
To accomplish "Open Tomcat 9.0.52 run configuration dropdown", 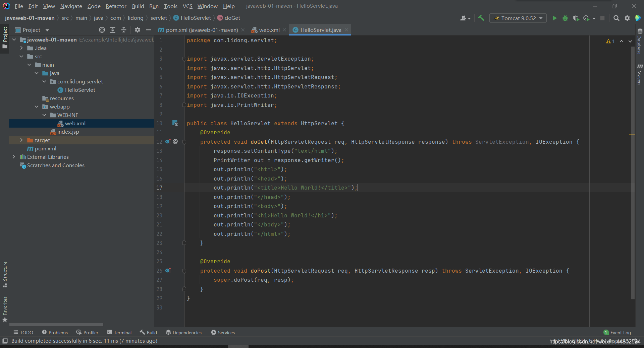I will pos(518,18).
